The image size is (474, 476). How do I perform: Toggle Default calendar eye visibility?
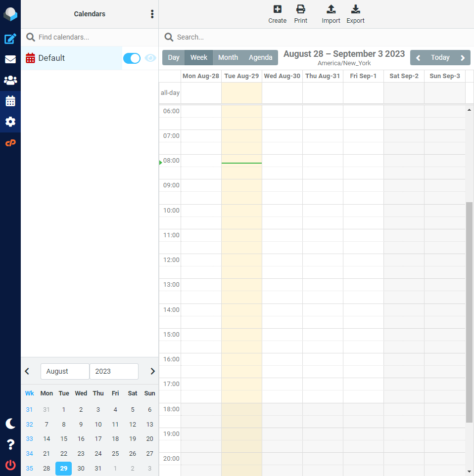tap(150, 58)
